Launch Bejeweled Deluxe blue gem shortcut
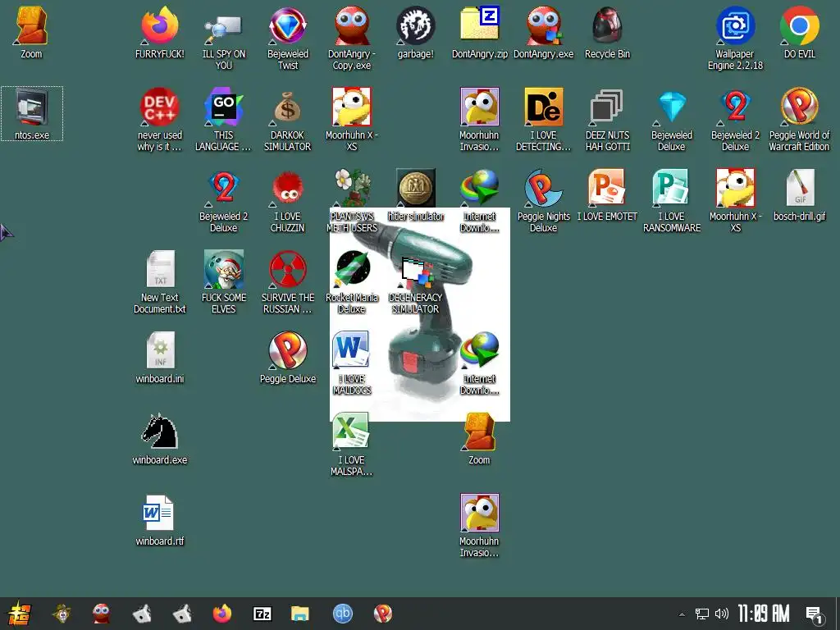 pyautogui.click(x=671, y=120)
